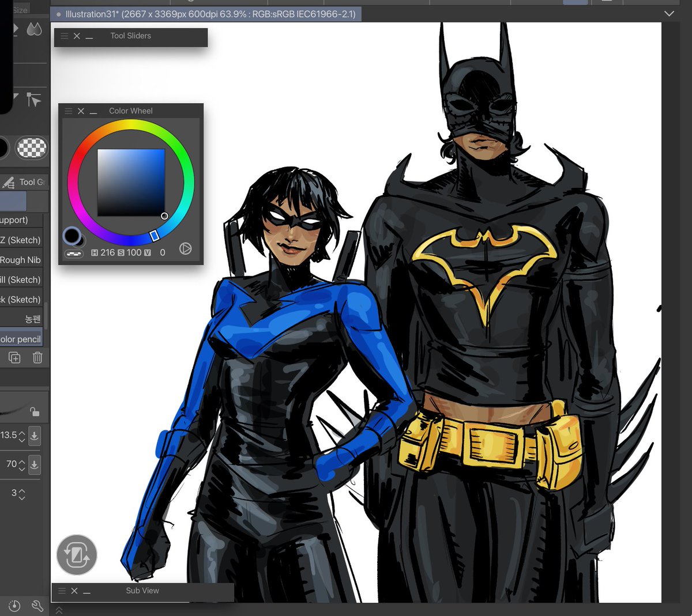692x616 pixels.
Task: Open brush size 13.5 dynamics settings button
Action: (x=34, y=436)
